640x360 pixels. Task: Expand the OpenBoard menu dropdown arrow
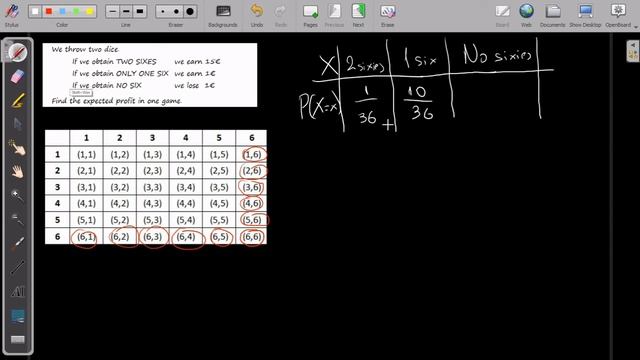(x=636, y=26)
